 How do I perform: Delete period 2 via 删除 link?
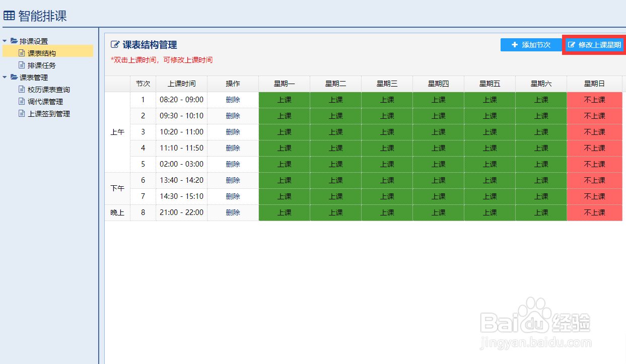[x=233, y=116]
